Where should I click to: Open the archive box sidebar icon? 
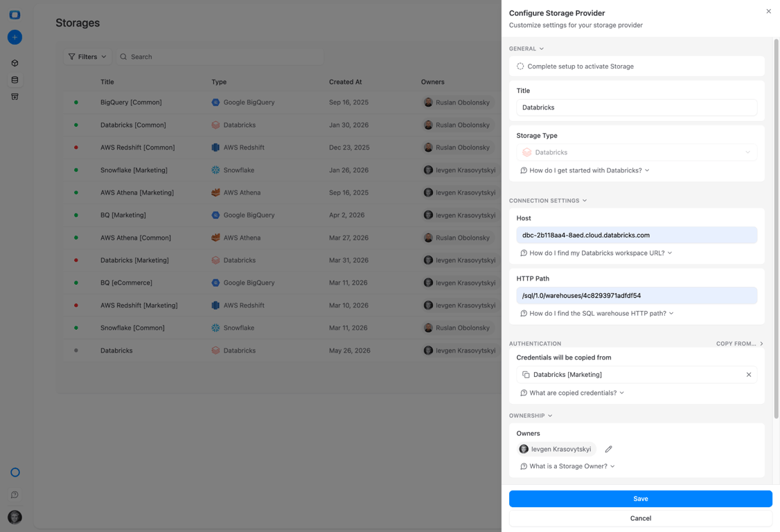(x=15, y=96)
